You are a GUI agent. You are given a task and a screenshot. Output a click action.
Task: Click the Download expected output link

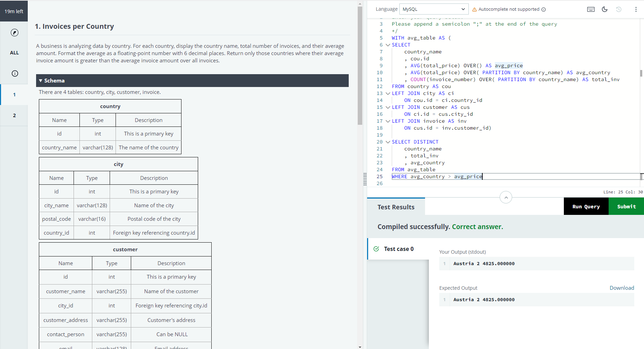[x=622, y=288]
